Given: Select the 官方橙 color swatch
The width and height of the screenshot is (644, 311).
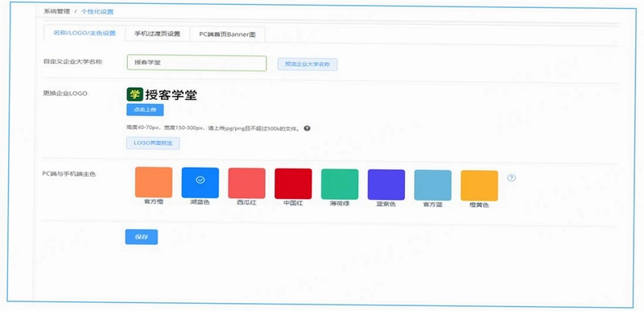Looking at the screenshot, I should [x=154, y=182].
